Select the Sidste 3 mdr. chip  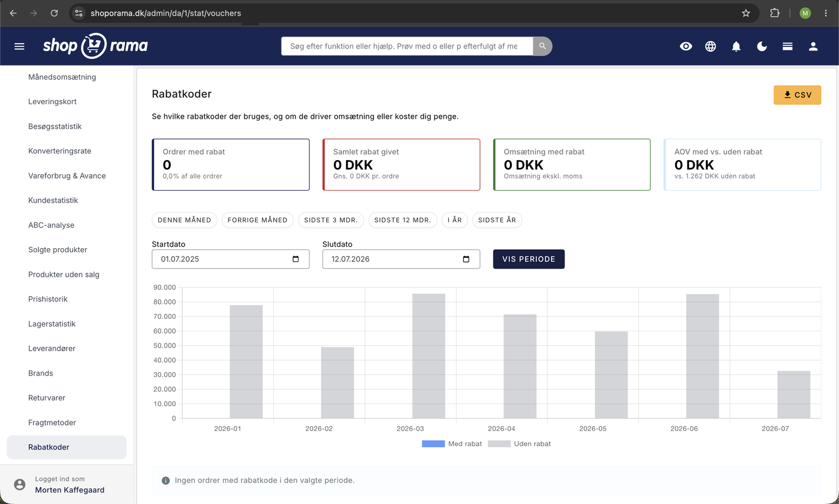click(x=331, y=220)
